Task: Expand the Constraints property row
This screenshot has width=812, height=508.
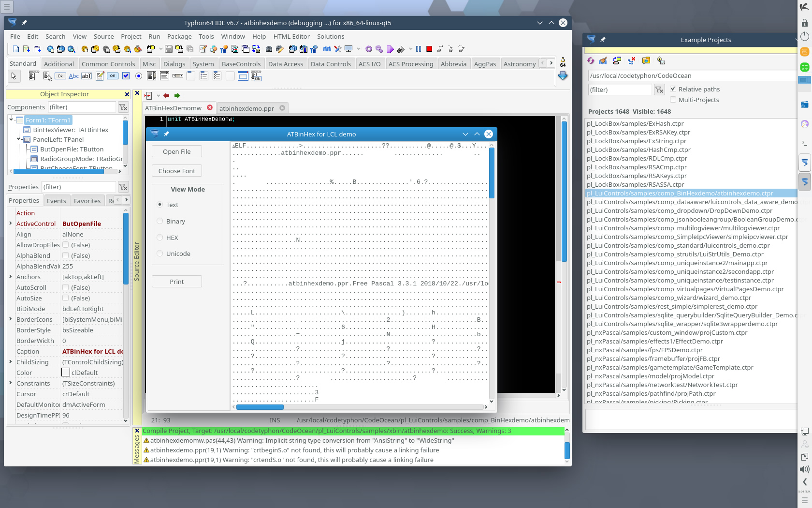Action: (x=11, y=383)
